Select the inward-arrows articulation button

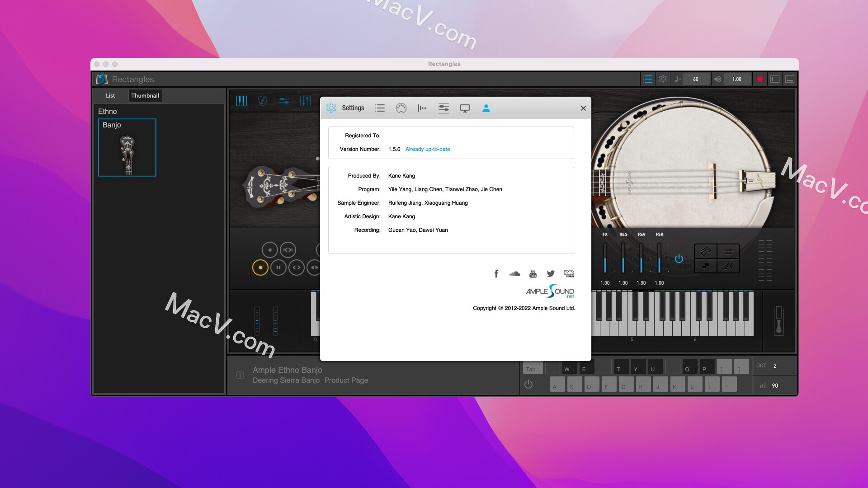tap(288, 249)
